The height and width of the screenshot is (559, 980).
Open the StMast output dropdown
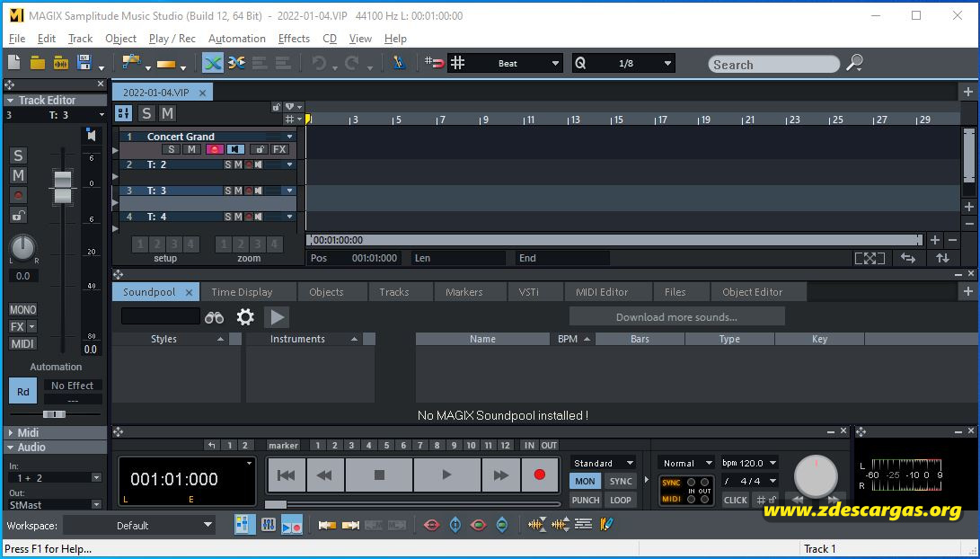click(96, 504)
